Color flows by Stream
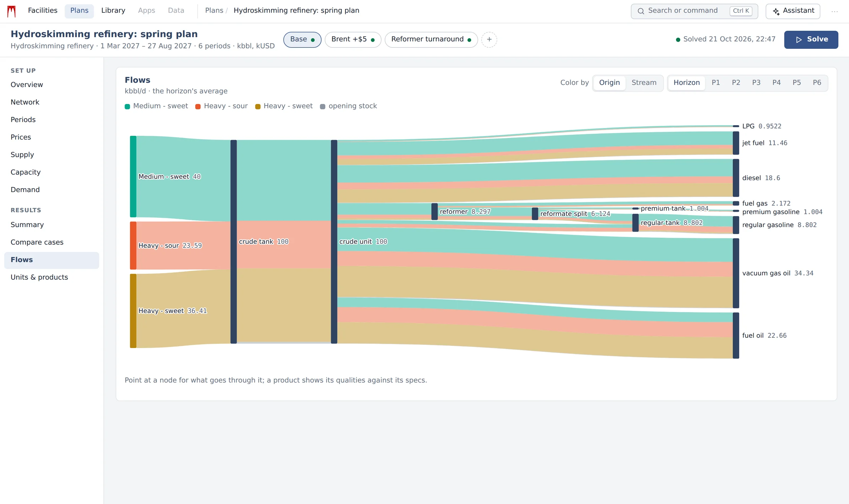This screenshot has width=849, height=504. [644, 83]
